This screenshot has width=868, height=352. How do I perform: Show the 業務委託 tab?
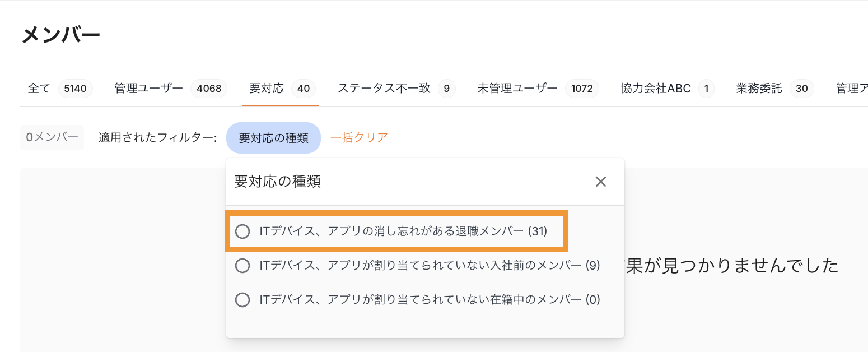point(759,89)
